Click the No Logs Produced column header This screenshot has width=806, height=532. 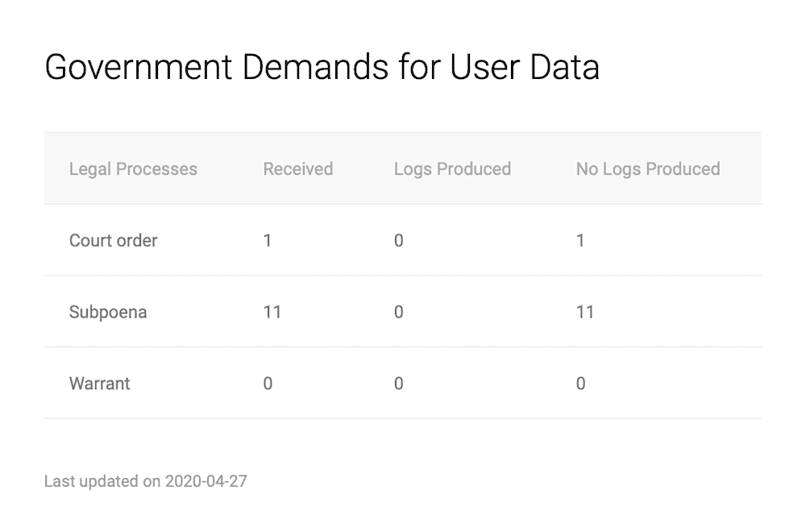(x=647, y=169)
